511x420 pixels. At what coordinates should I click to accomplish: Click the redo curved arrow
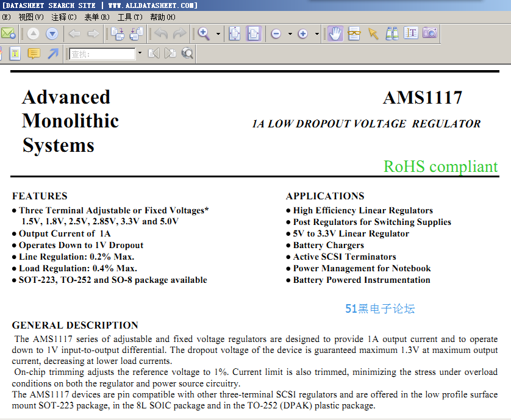179,34
